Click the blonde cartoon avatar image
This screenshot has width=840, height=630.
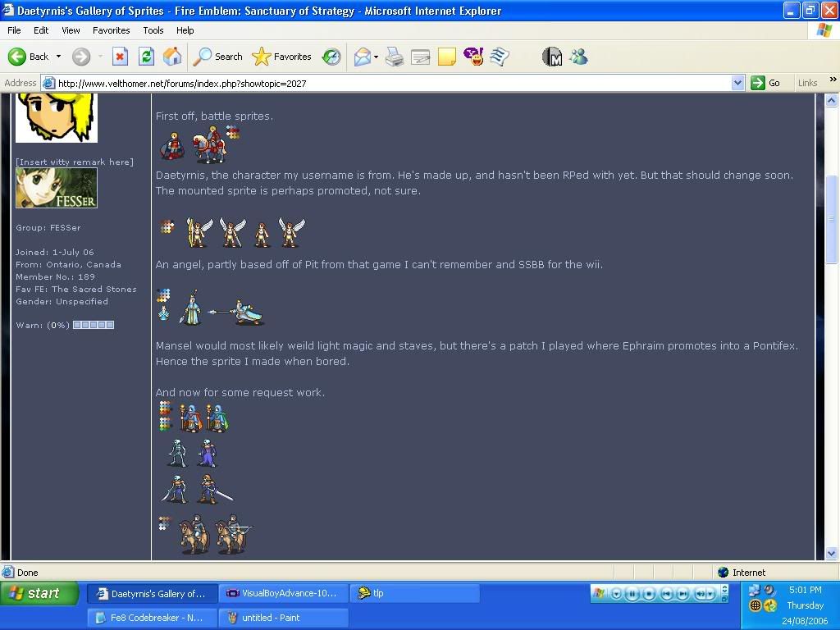click(x=57, y=118)
